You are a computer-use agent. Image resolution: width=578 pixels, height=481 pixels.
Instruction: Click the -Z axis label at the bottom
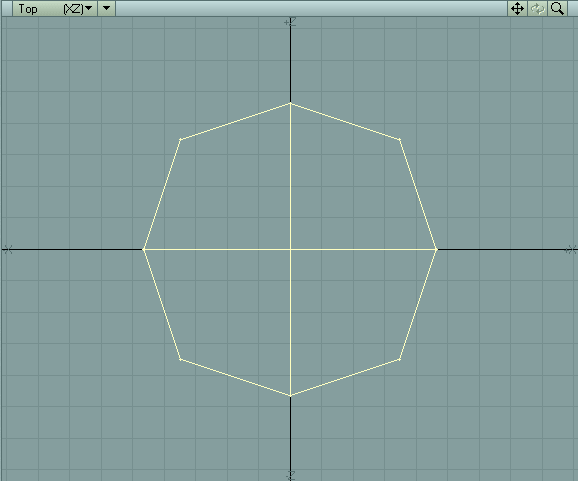pos(291,474)
